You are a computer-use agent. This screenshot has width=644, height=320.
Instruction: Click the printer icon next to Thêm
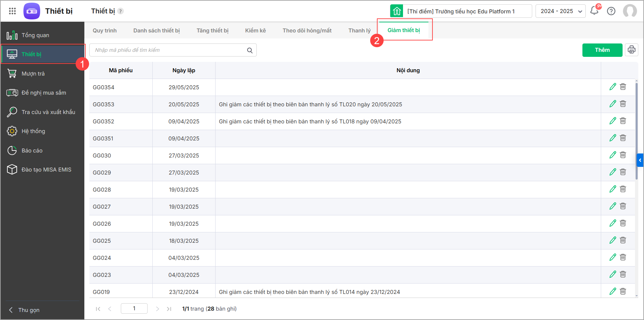point(632,50)
